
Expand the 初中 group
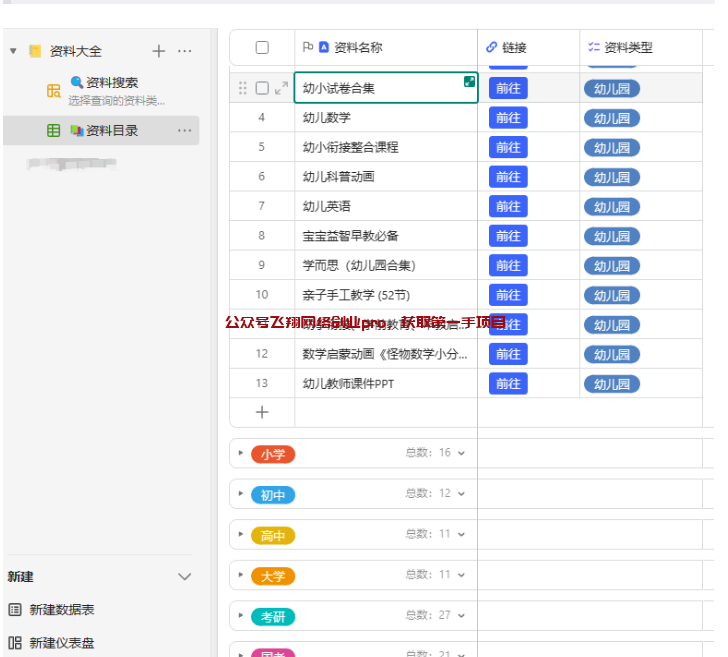(x=240, y=494)
